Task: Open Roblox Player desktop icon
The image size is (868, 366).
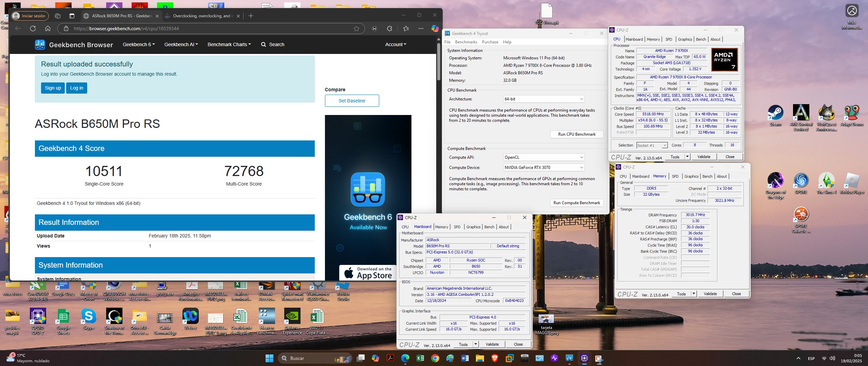Action: [x=852, y=183]
